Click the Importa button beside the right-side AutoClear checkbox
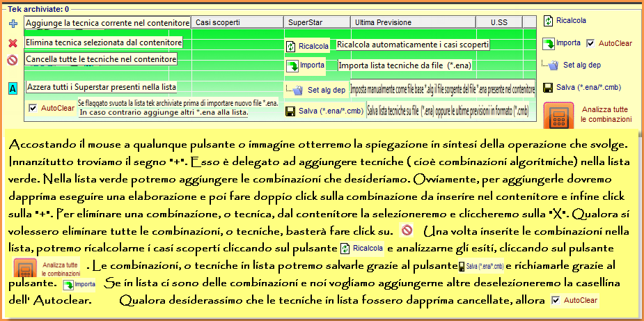644x321 pixels. tap(561, 42)
